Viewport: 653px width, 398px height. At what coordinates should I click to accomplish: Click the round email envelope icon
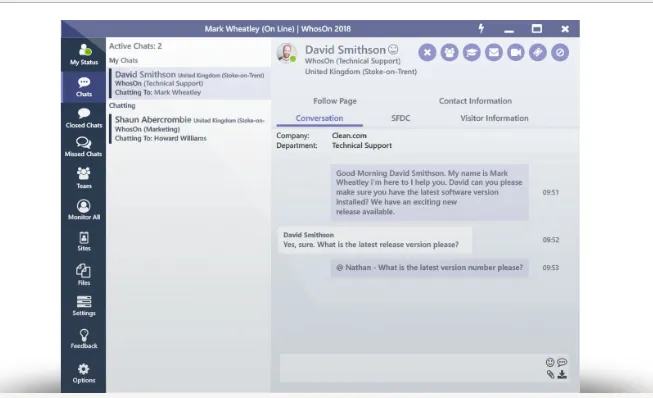(x=493, y=53)
